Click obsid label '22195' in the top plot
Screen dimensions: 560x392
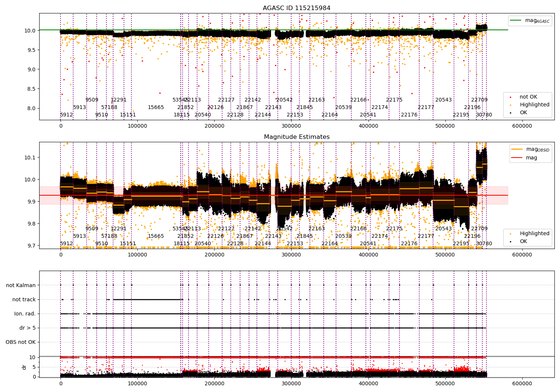461,115
